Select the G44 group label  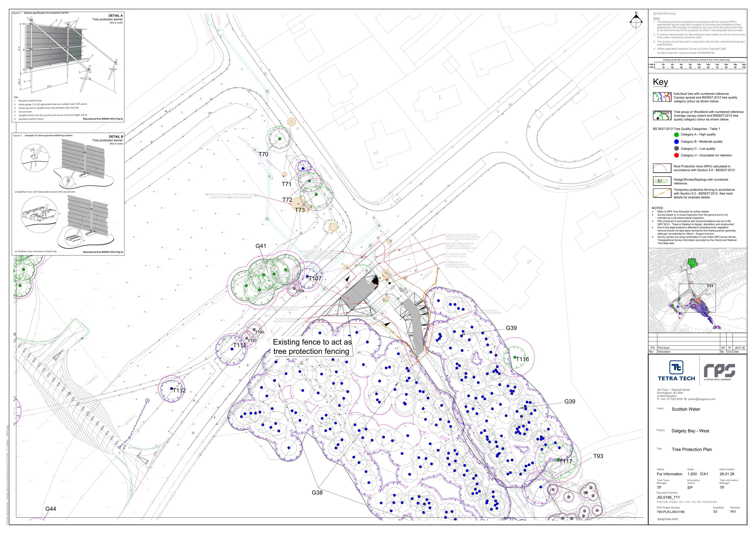(x=51, y=509)
